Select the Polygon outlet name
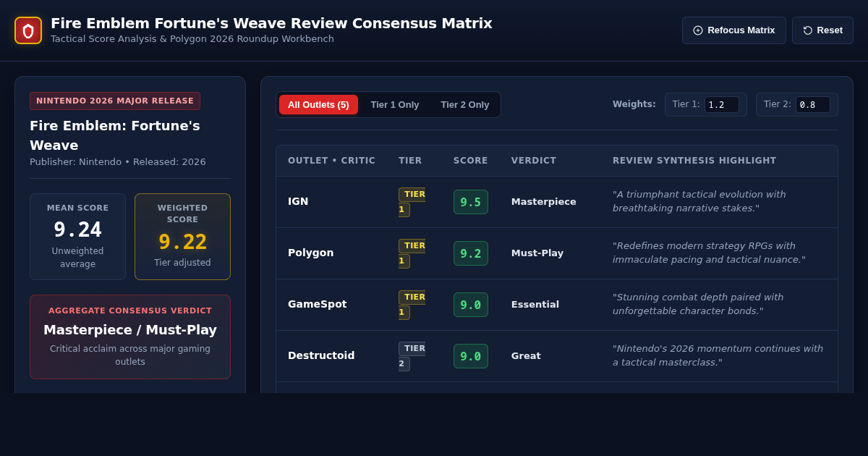This screenshot has height=456, width=868. coord(311,253)
